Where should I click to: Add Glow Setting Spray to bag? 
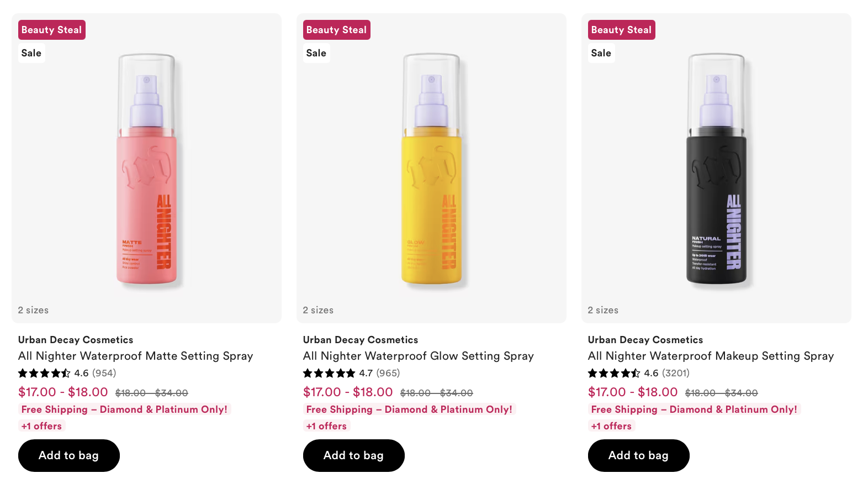(x=354, y=455)
